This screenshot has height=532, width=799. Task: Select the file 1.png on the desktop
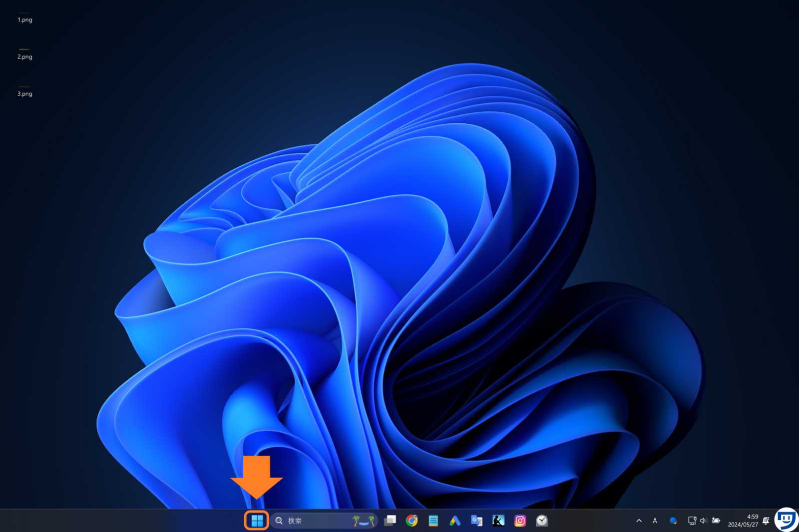click(25, 15)
